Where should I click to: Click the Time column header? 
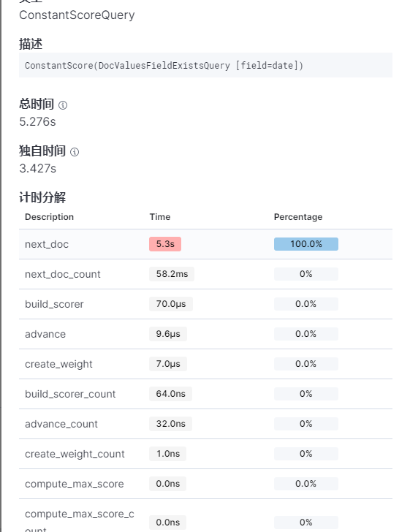point(160,217)
